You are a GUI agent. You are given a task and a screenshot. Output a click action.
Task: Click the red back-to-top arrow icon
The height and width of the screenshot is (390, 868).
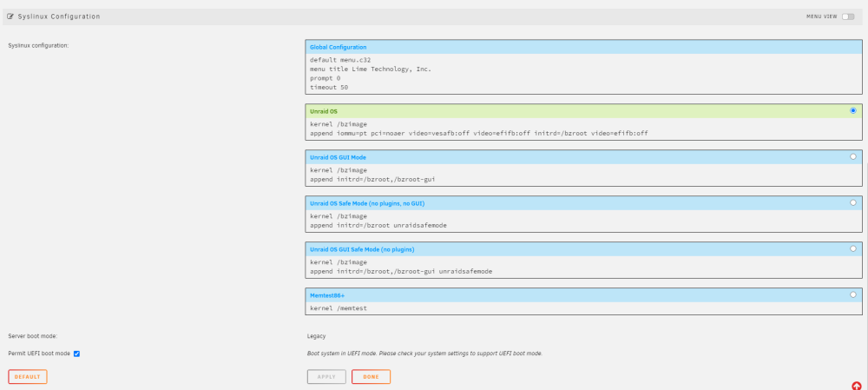857,386
